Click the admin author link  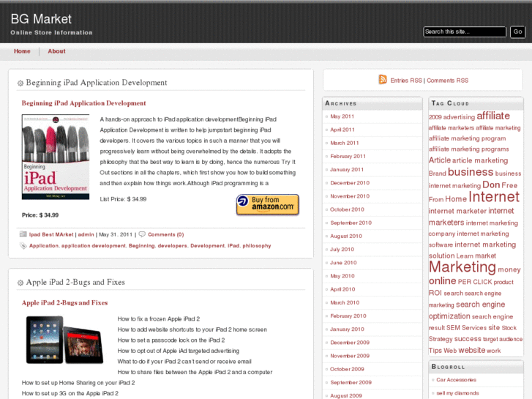point(86,234)
